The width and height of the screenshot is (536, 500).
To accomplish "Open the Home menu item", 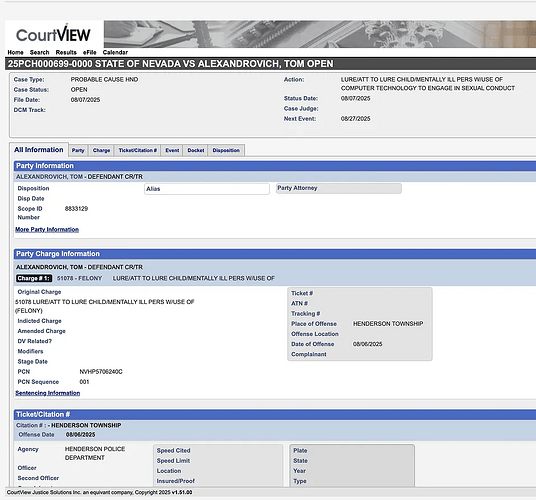I will point(15,52).
